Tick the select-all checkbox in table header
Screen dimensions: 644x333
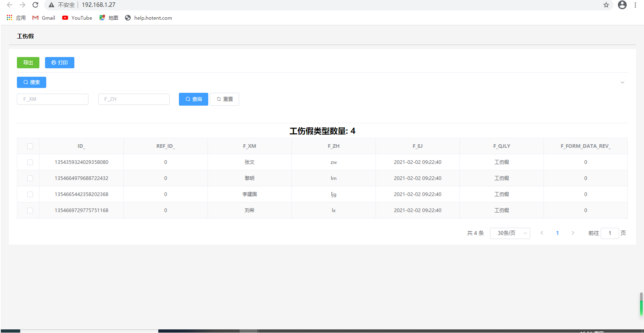[30, 146]
